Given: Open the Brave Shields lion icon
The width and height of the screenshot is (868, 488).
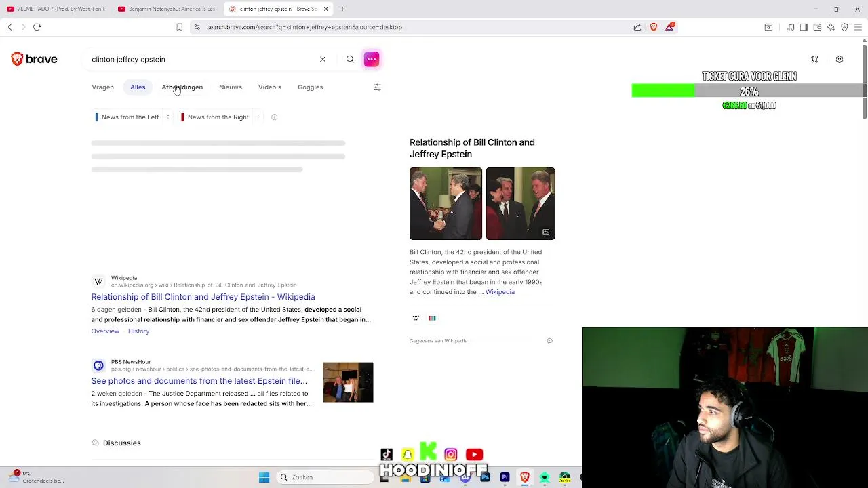Looking at the screenshot, I should (654, 27).
